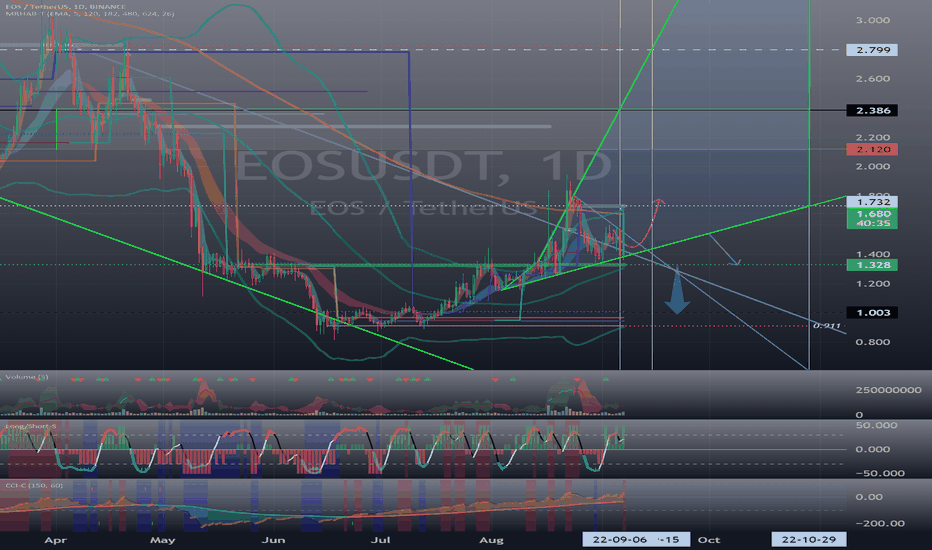This screenshot has width=932, height=550.
Task: Click the 0.911 level text
Action: [x=827, y=325]
